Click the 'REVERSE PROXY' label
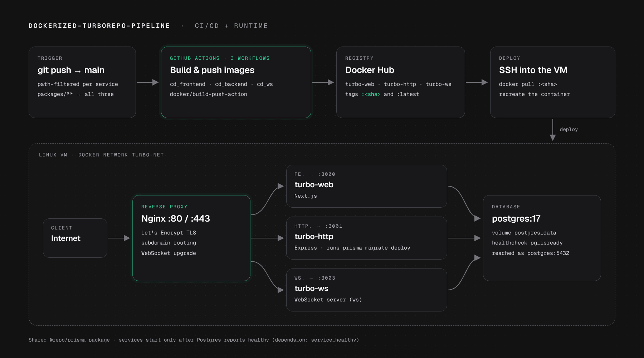Image resolution: width=644 pixels, height=358 pixels. pyautogui.click(x=164, y=207)
